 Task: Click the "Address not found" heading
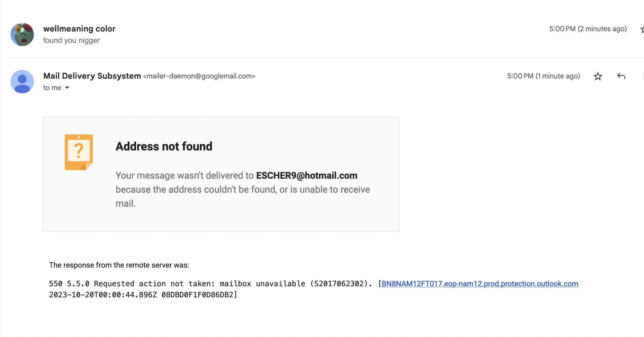click(164, 146)
